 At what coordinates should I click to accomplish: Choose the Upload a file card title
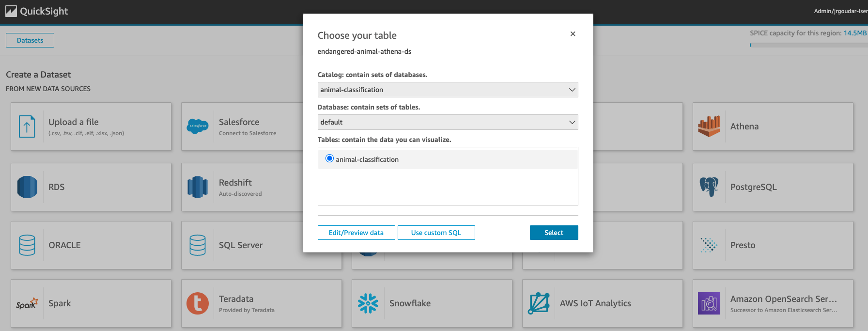[74, 122]
